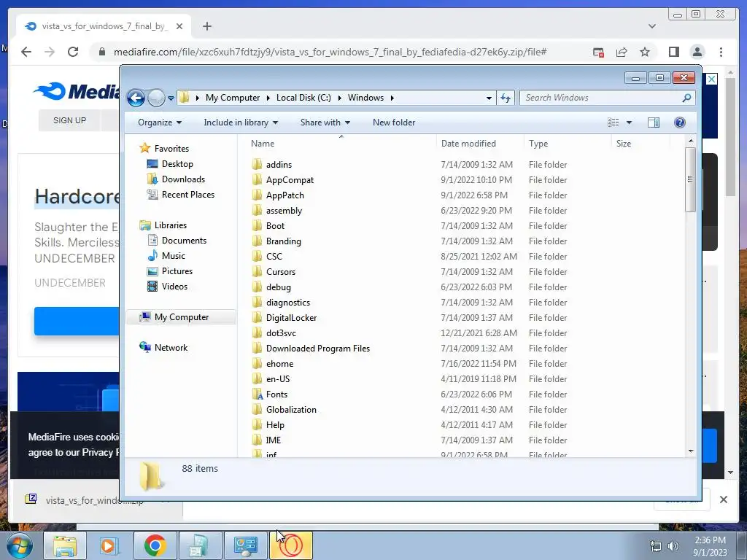Close the Chrome downloads bar

coord(723,499)
